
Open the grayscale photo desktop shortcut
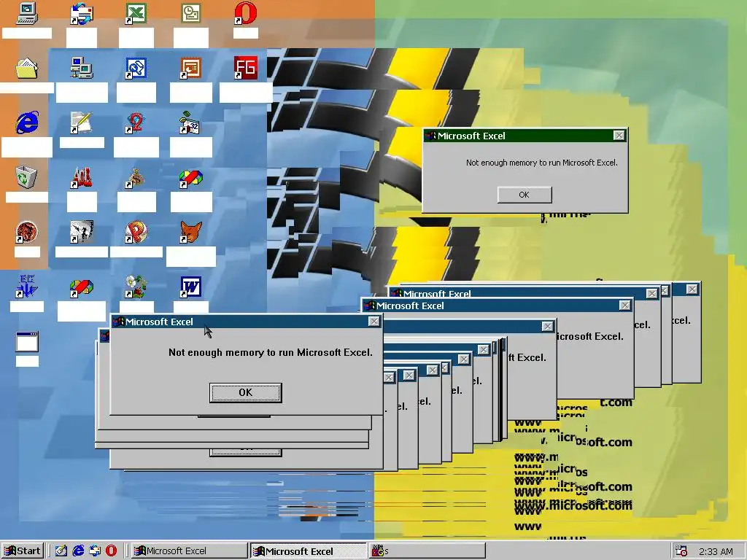pyautogui.click(x=82, y=232)
